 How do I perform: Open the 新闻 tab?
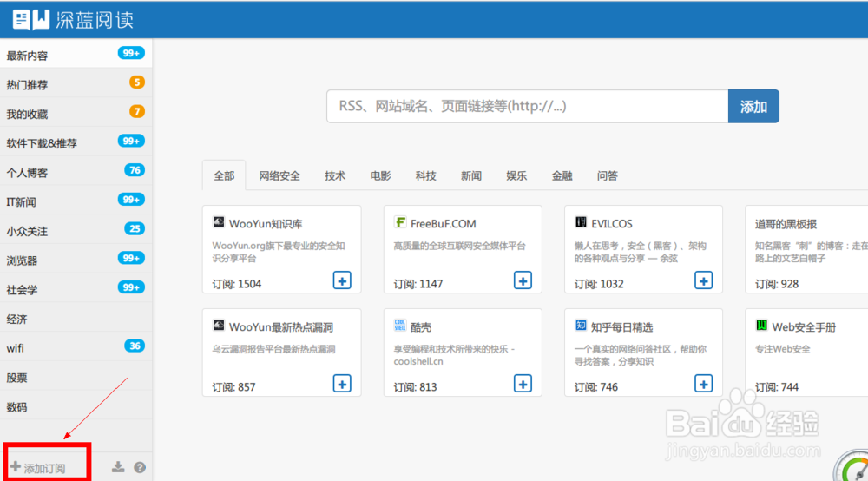(471, 176)
